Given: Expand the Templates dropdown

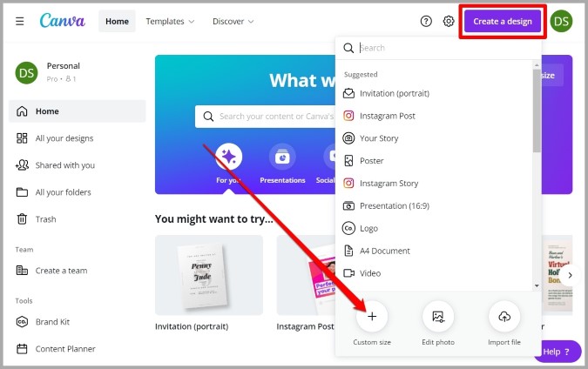Looking at the screenshot, I should pos(170,22).
